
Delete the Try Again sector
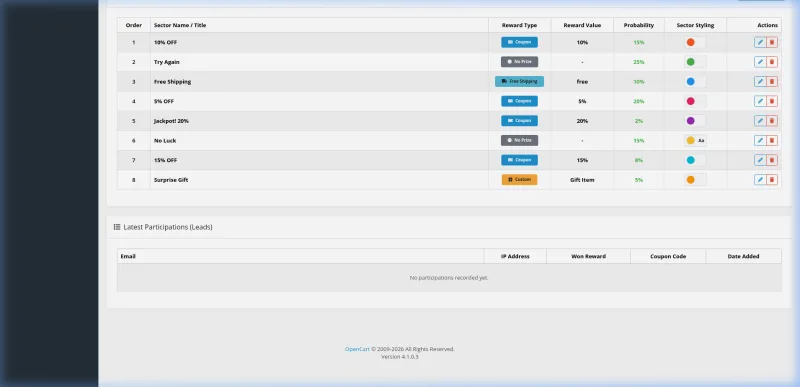coord(772,62)
